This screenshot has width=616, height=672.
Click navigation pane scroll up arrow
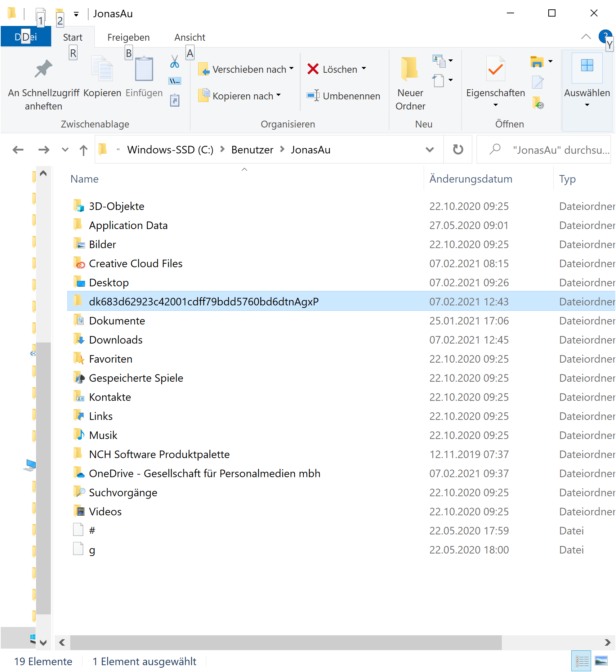click(x=43, y=173)
